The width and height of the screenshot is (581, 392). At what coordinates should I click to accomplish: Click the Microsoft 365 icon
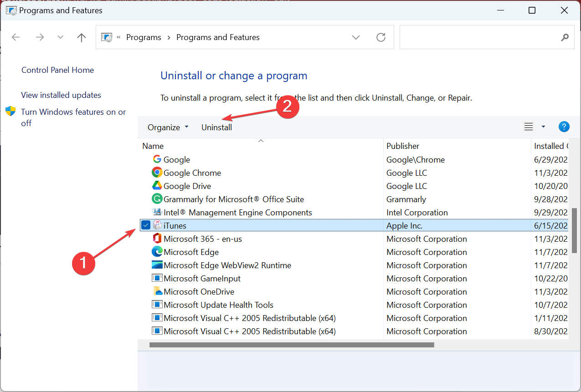157,239
